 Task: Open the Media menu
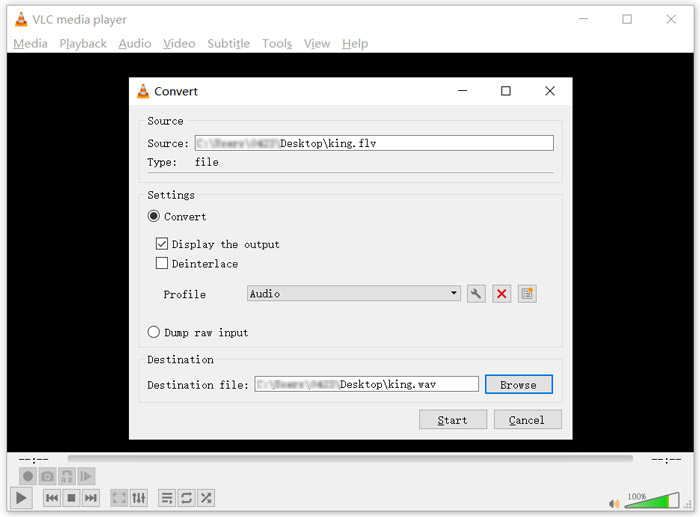[30, 44]
